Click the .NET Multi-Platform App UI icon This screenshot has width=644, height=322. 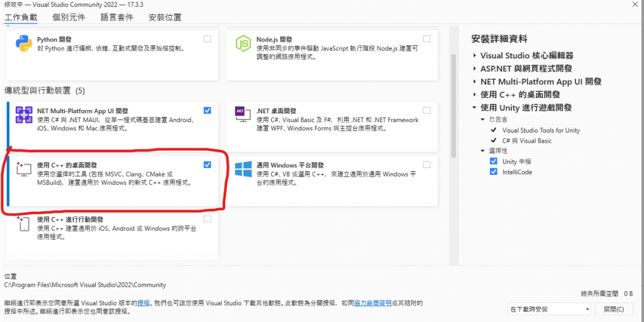pos(24,114)
